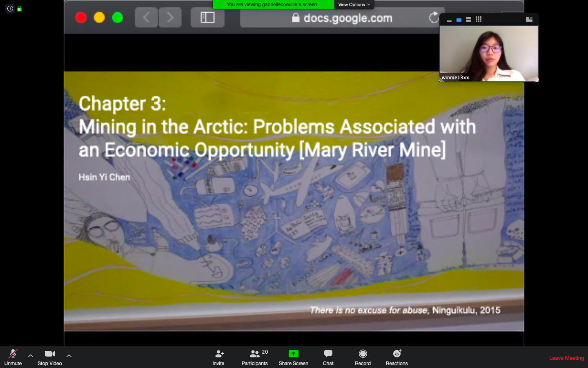Click the green zoom dot in shared Safari window
The width and height of the screenshot is (588, 368).
click(118, 18)
